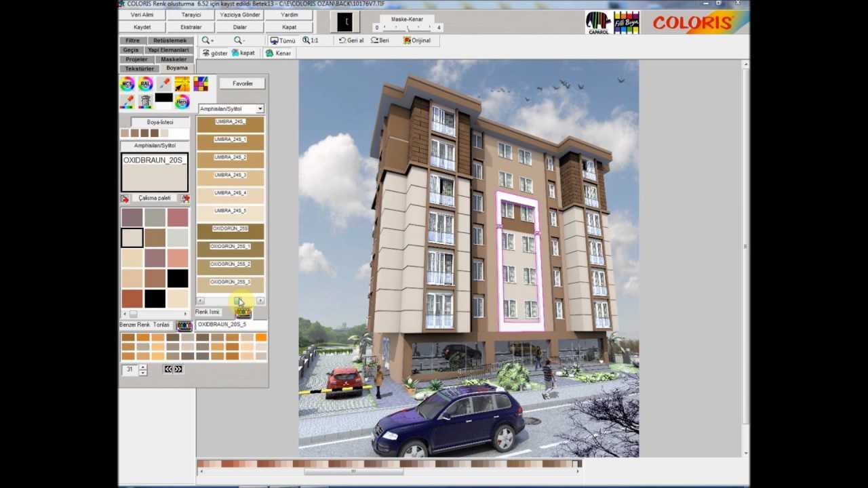
Task: Click the working palette horizontal scrollbar
Action: [x=155, y=314]
